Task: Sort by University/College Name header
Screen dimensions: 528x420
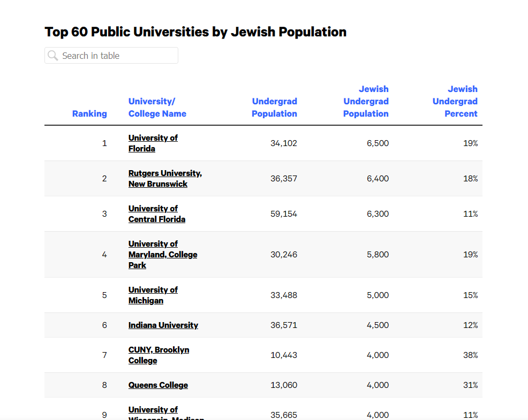Action: click(x=157, y=108)
